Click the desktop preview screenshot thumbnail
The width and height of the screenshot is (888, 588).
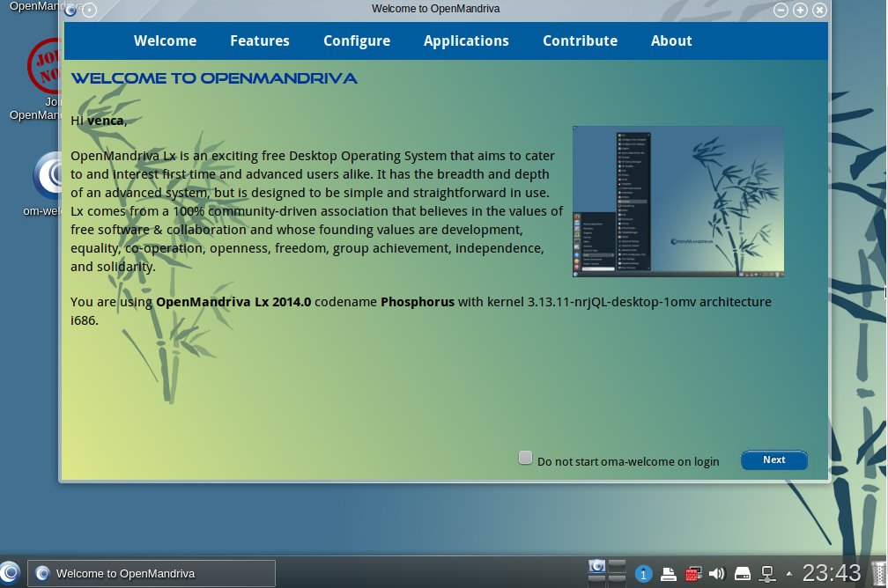tap(678, 202)
